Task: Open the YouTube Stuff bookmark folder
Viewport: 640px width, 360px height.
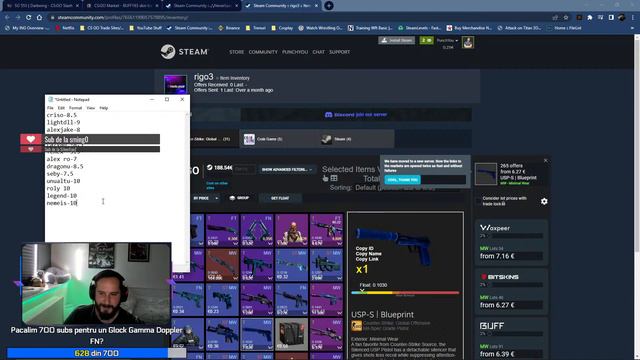Action: pyautogui.click(x=145, y=28)
